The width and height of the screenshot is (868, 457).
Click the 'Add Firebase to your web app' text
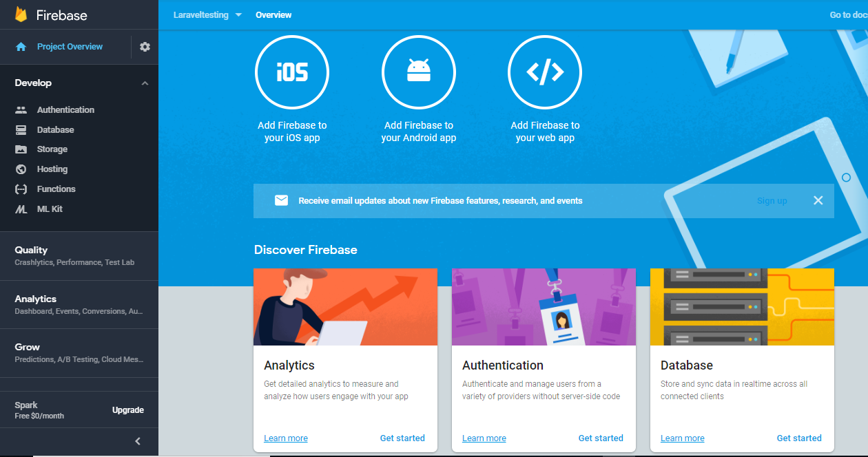pos(545,131)
